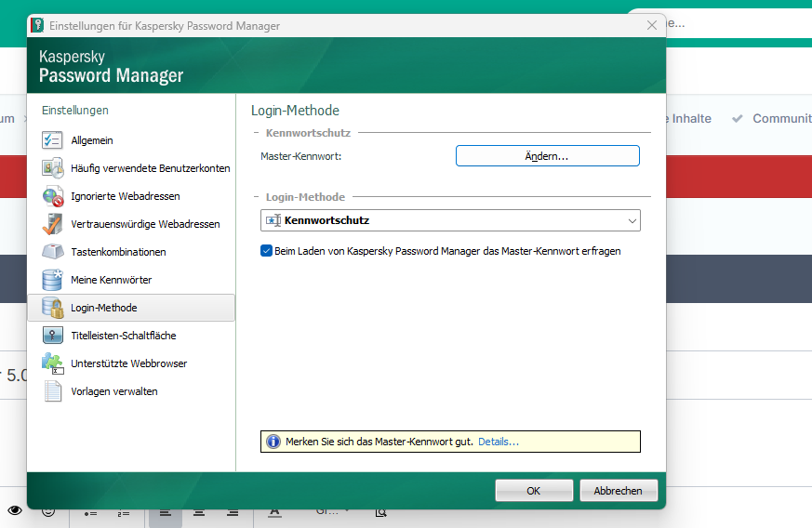Click the page search icon in the background editor

[x=380, y=512]
